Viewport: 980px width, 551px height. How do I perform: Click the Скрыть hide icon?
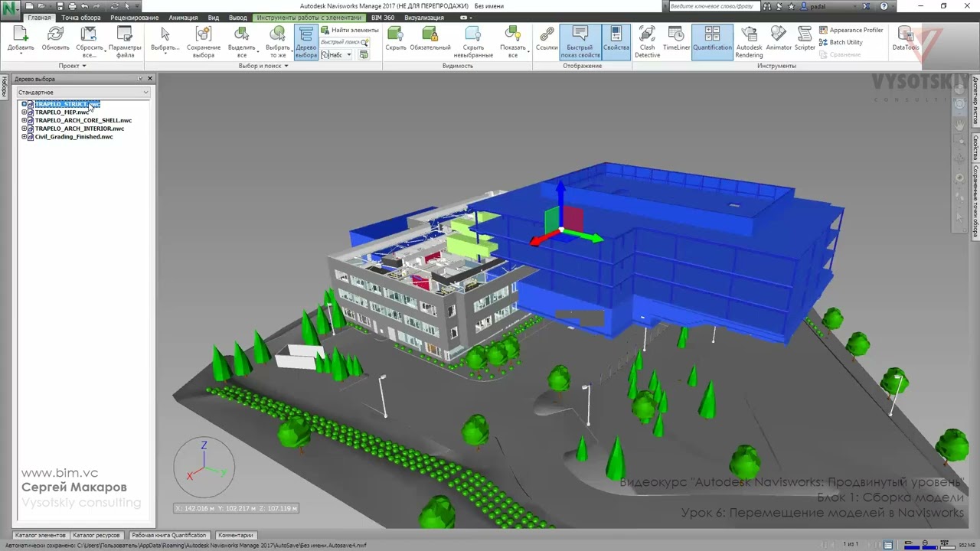396,34
